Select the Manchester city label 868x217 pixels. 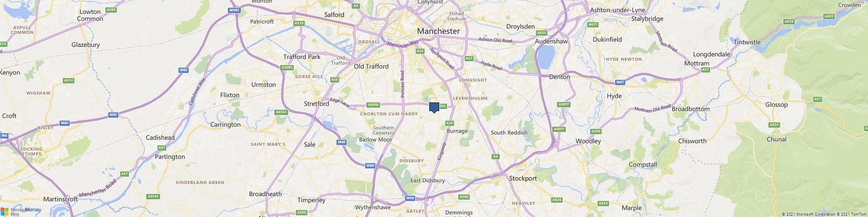(x=438, y=31)
